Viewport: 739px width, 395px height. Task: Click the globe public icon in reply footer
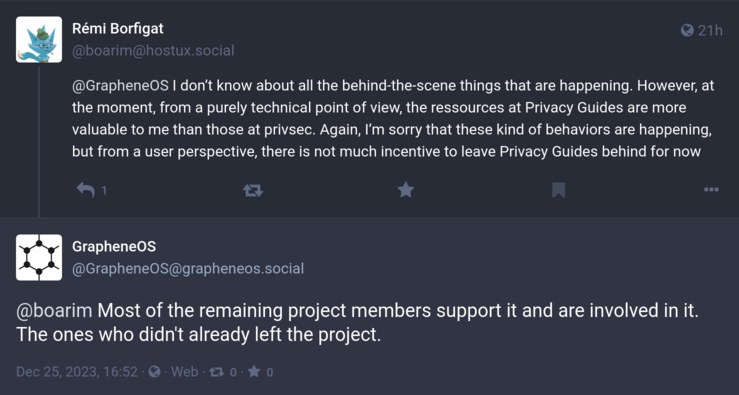coord(155,372)
